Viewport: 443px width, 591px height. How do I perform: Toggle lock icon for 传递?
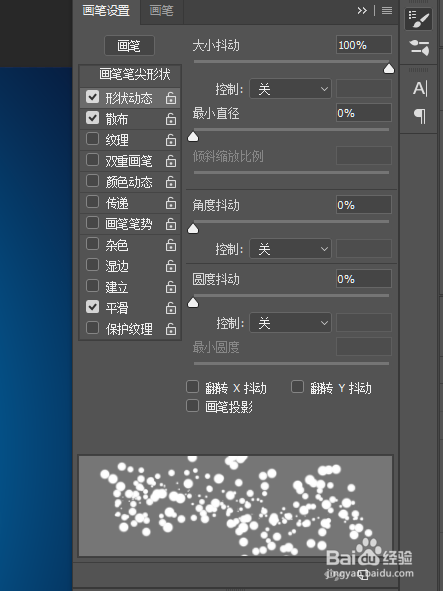pyautogui.click(x=171, y=204)
